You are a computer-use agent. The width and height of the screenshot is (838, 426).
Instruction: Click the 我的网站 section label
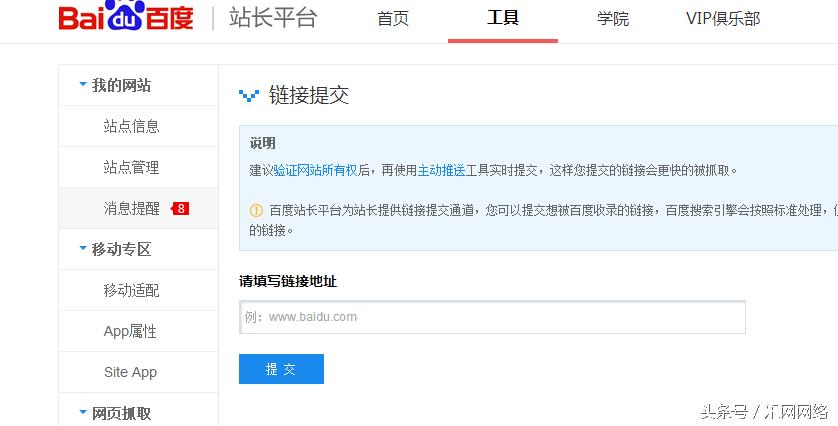pos(121,85)
